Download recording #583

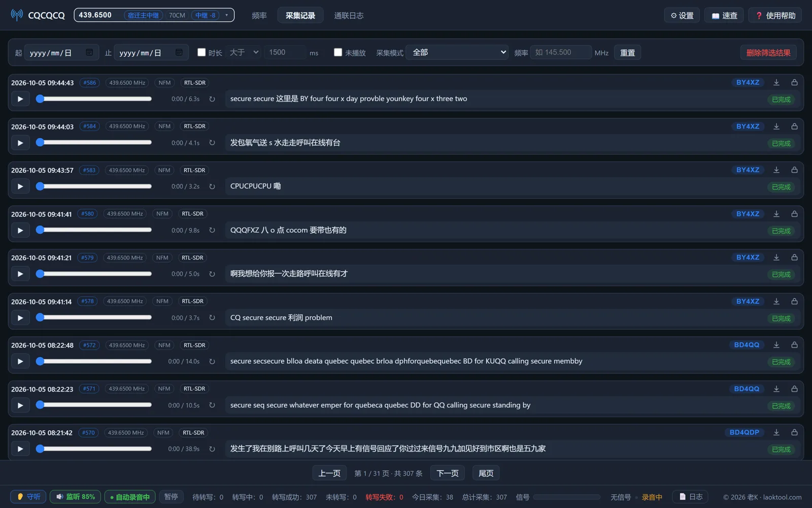tap(776, 170)
